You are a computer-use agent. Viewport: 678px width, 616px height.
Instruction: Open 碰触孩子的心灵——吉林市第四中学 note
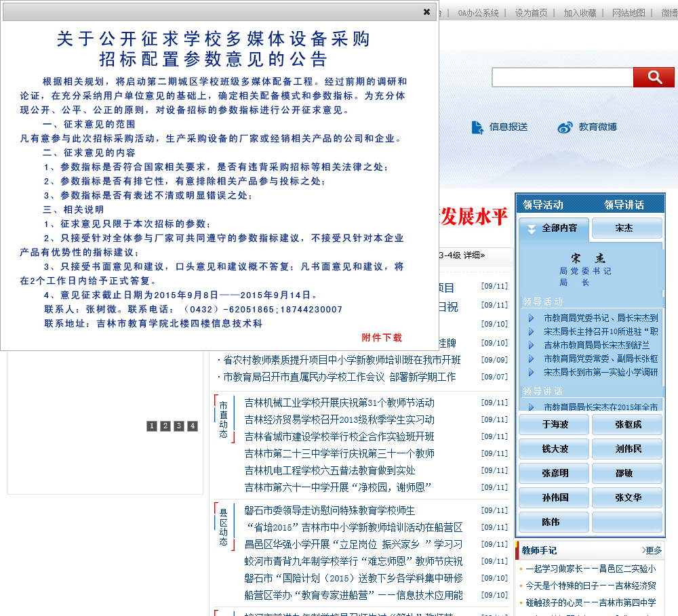591,602
